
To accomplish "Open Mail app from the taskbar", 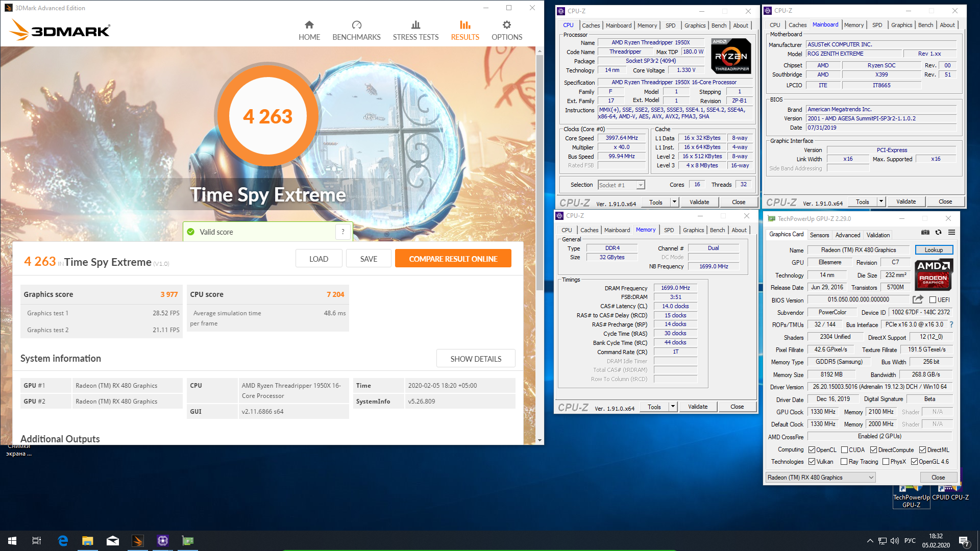I will 113,541.
